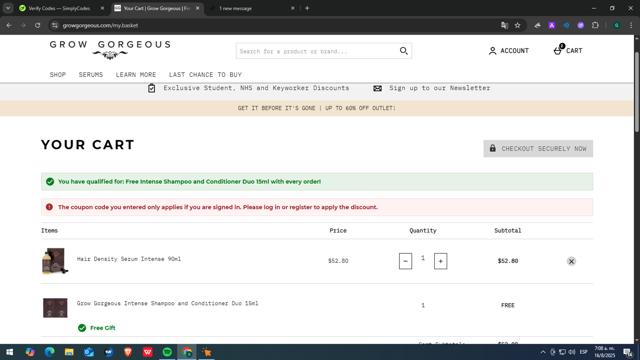Open Exclusive Student, NHS and Keyworker Discounts
The image size is (640, 360).
click(256, 88)
